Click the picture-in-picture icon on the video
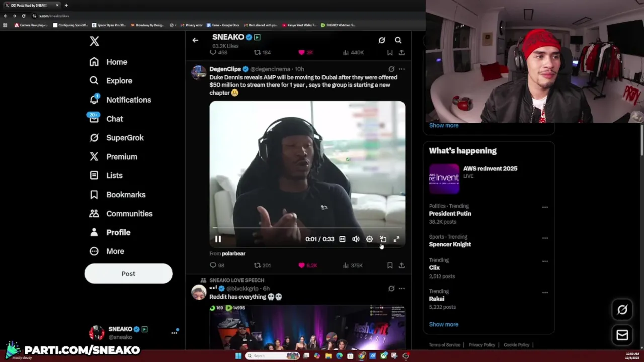This screenshot has width=644, height=362. [383, 239]
